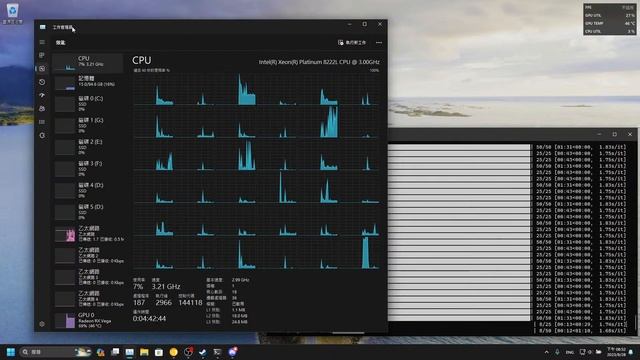The image size is (640, 360).
Task: Select Disk 3 (F:) in performance list
Action: coord(88,169)
